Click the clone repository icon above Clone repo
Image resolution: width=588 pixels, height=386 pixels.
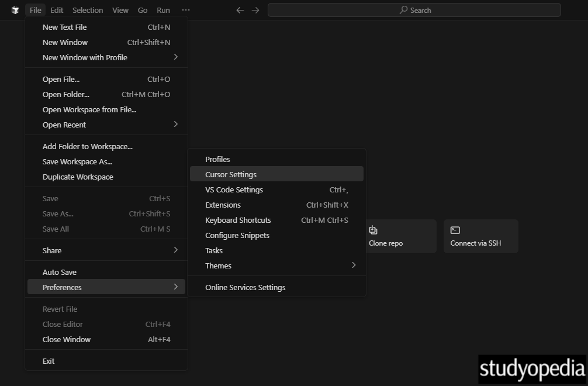(373, 230)
